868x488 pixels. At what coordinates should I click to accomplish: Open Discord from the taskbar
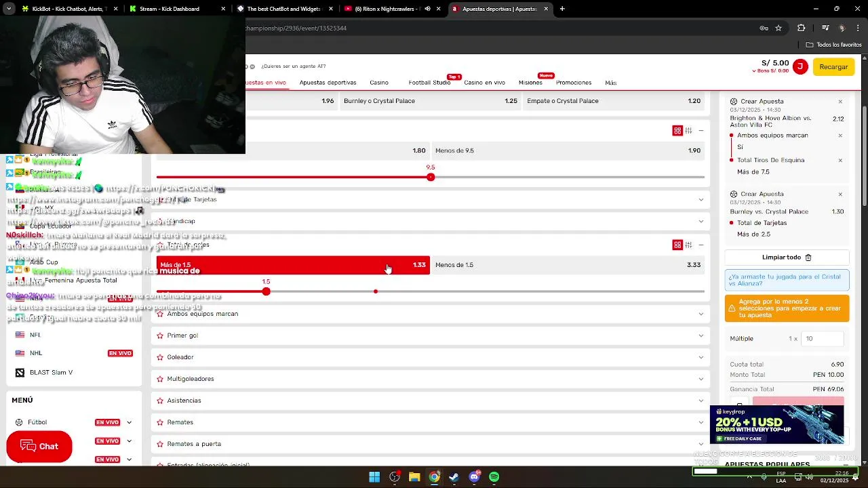[474, 477]
